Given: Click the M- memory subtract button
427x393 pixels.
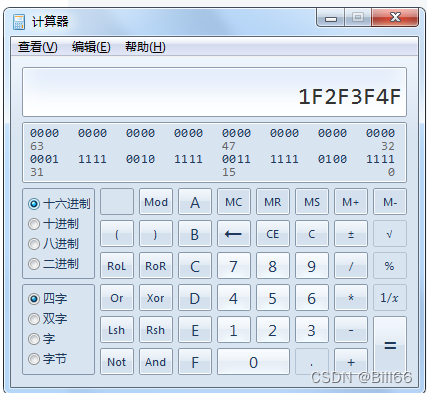Looking at the screenshot, I should click(390, 202).
